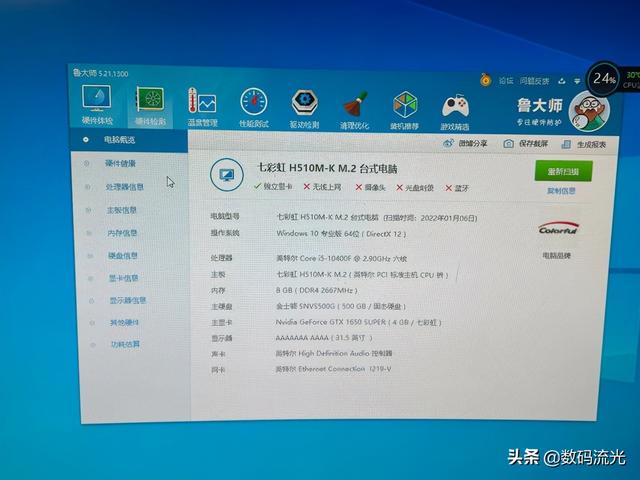Click the 无线上网 X indicator
Screen dimensions: 640x480
(x=322, y=187)
